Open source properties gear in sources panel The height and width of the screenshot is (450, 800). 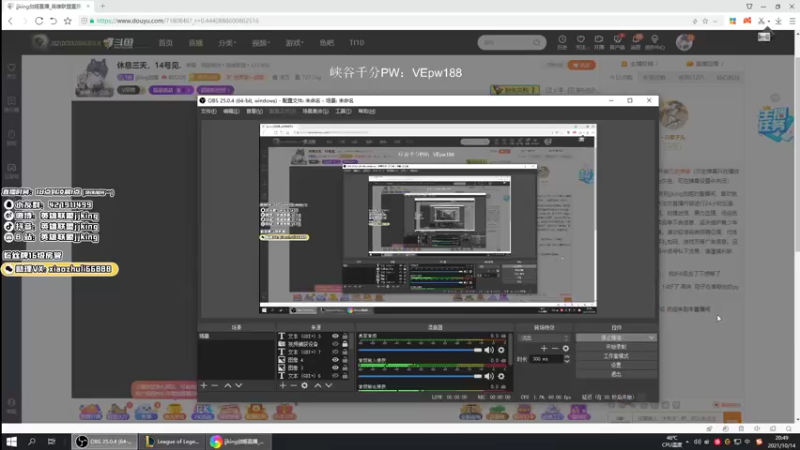click(305, 386)
